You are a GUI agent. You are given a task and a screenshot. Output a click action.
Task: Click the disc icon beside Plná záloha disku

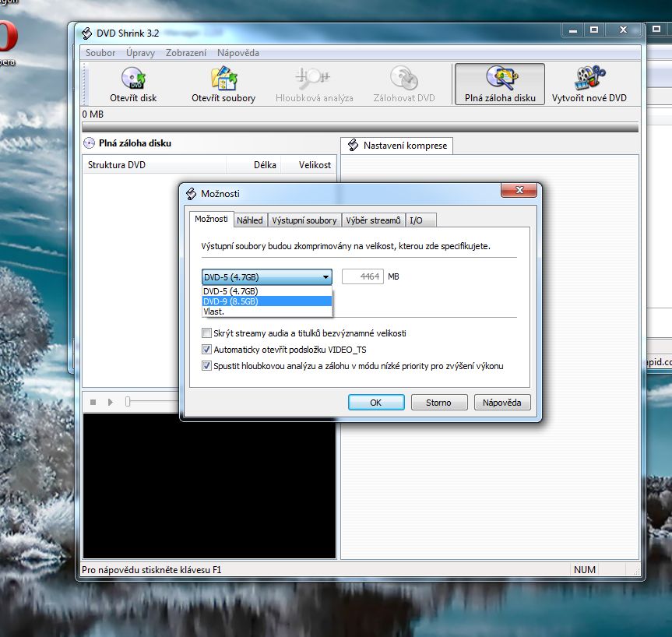89,143
